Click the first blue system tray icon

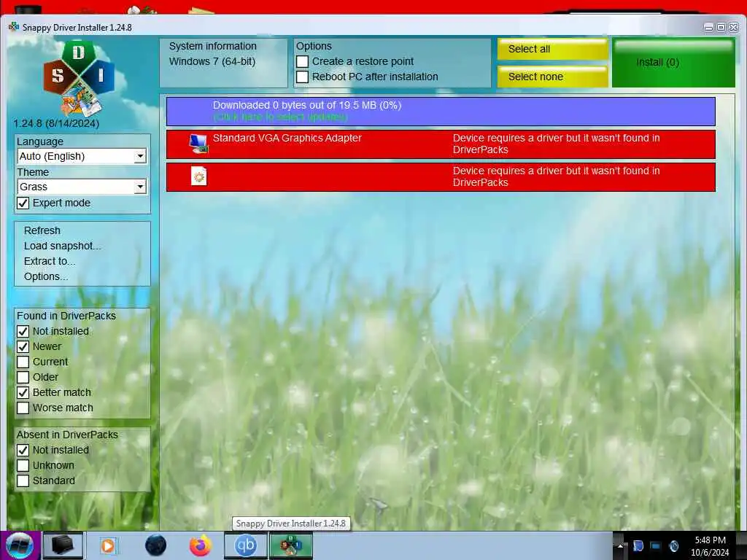(x=638, y=546)
